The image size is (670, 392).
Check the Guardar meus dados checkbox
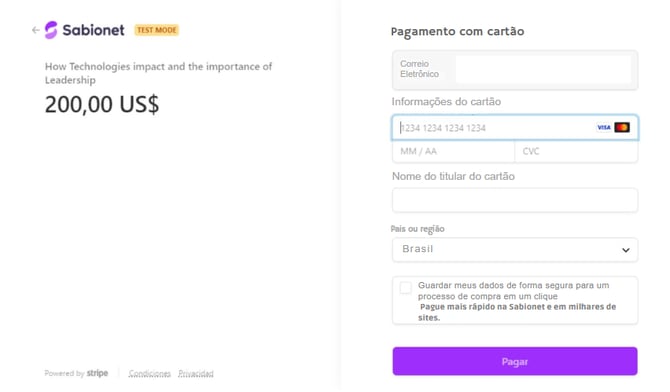[x=406, y=288]
